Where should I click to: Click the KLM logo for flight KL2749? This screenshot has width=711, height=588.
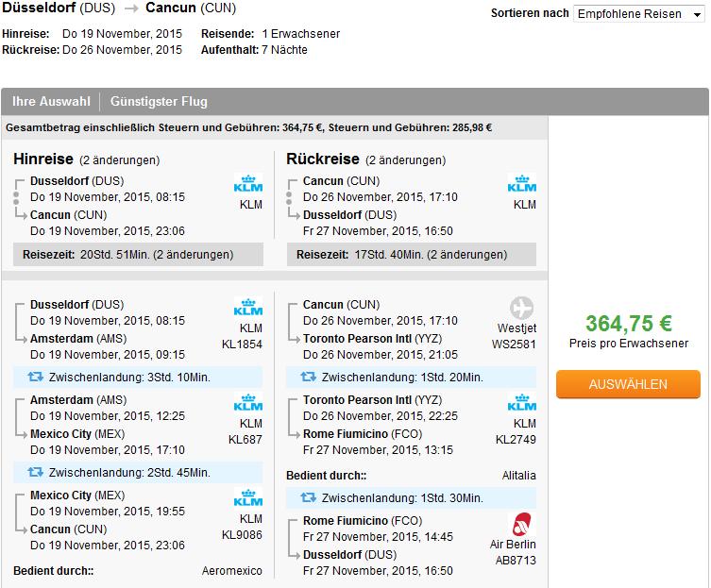(x=521, y=403)
